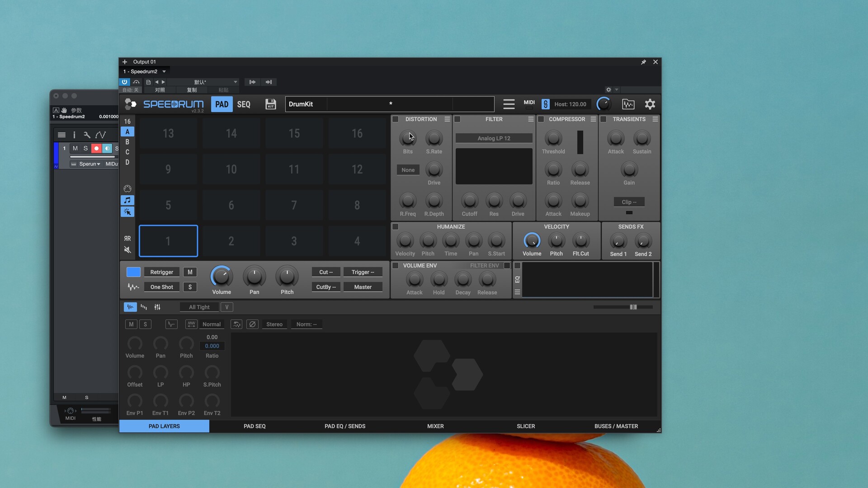
Task: Click the tempo sync S icon
Action: pyautogui.click(x=545, y=104)
